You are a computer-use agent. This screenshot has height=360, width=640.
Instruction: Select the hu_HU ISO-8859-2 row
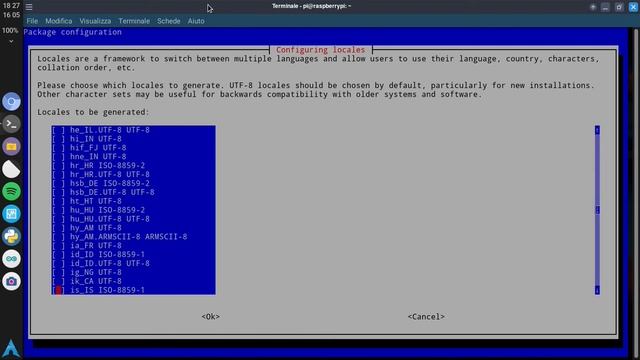(133, 210)
